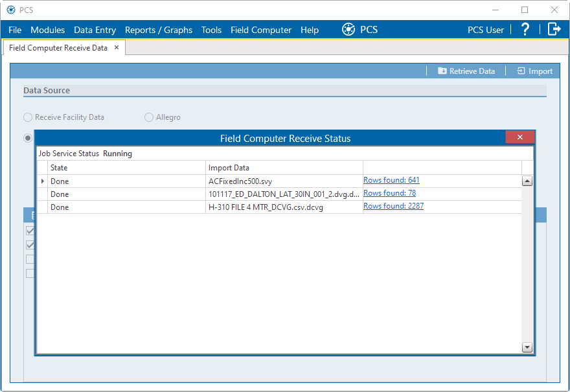Open the Rows found: 641 link
This screenshot has width=570, height=392.
(391, 180)
